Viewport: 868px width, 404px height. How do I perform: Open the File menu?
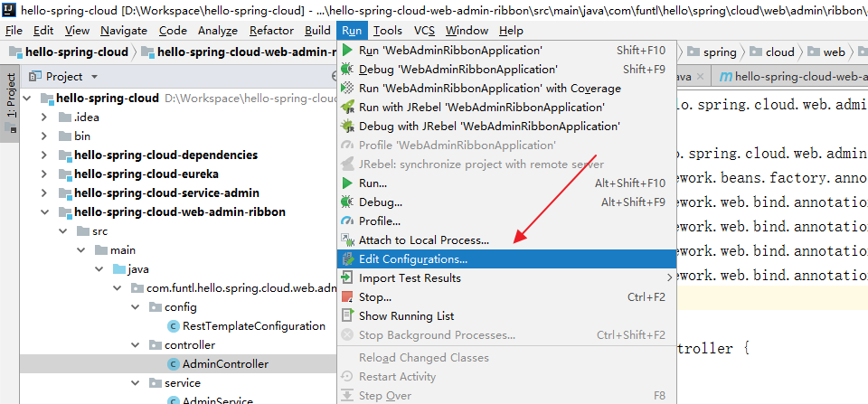pyautogui.click(x=14, y=31)
